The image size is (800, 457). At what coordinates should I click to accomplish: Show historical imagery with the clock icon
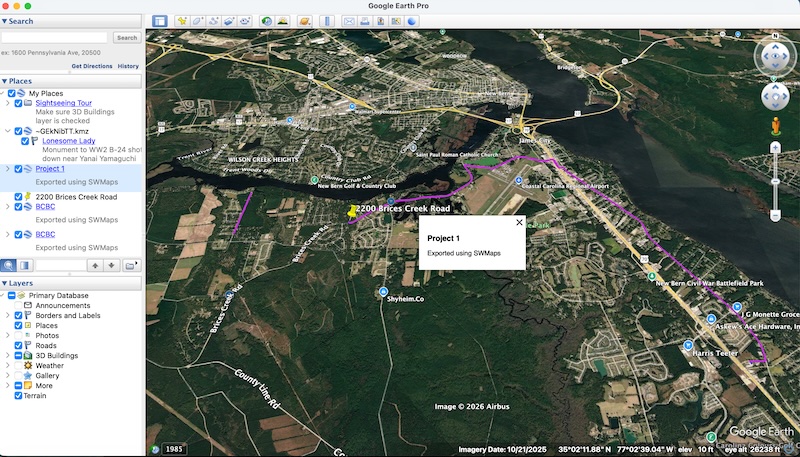click(x=266, y=21)
